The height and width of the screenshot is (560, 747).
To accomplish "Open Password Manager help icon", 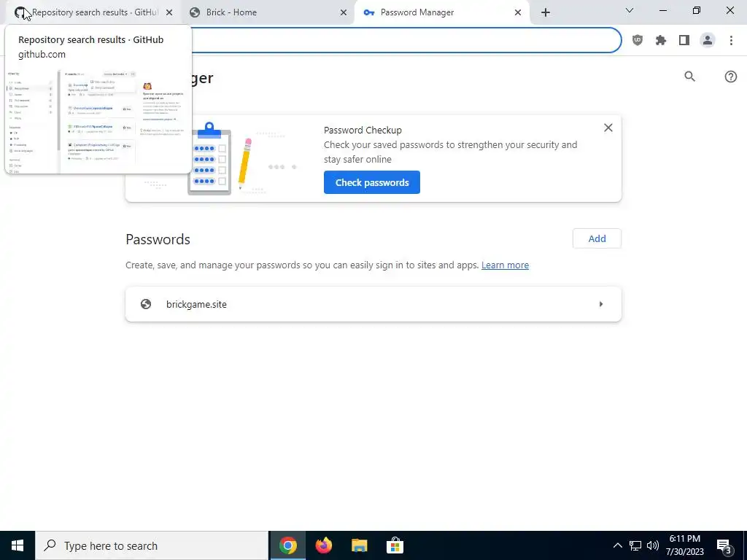I will (731, 77).
